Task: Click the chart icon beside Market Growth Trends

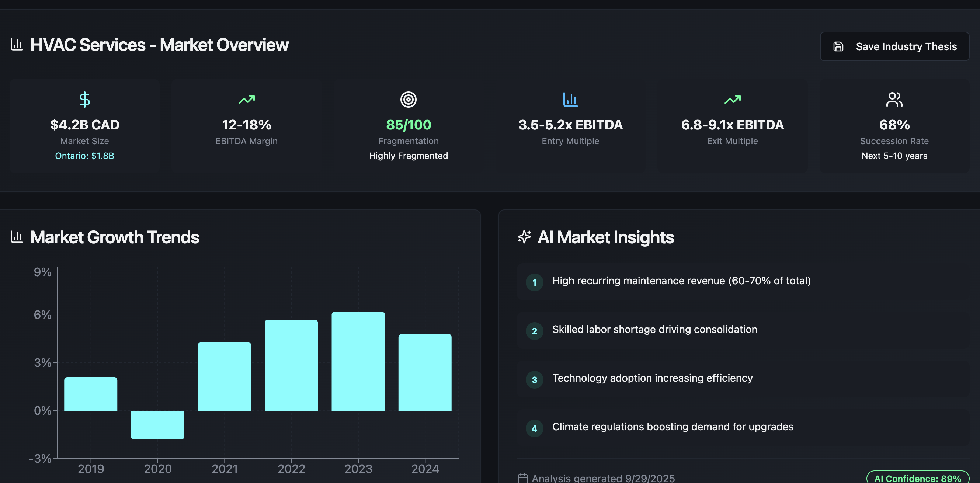Action: (17, 237)
